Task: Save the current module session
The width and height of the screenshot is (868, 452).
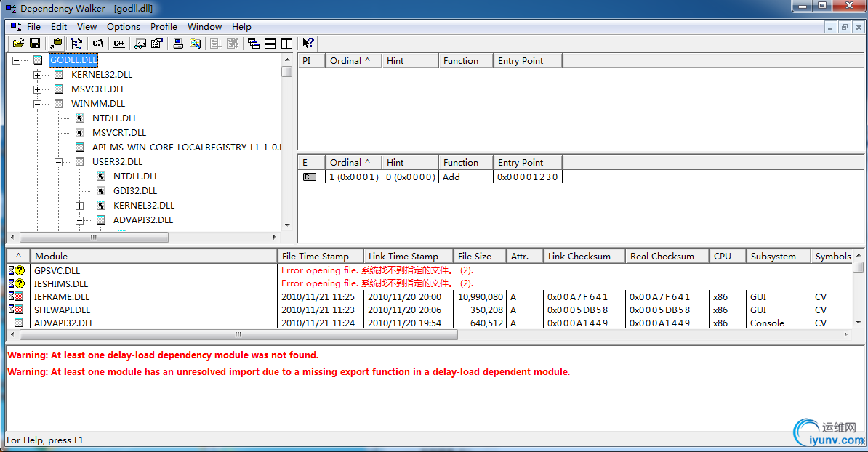Action: point(34,43)
